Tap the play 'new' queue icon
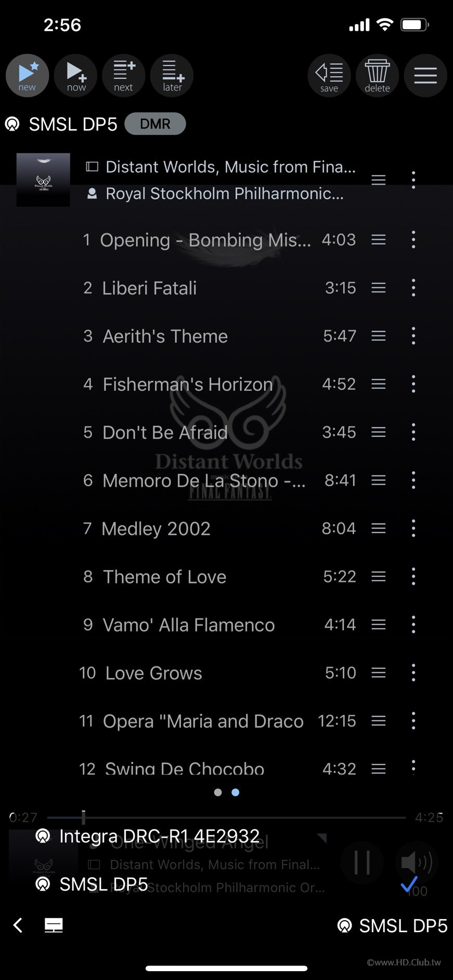Image resolution: width=453 pixels, height=980 pixels. tap(28, 76)
